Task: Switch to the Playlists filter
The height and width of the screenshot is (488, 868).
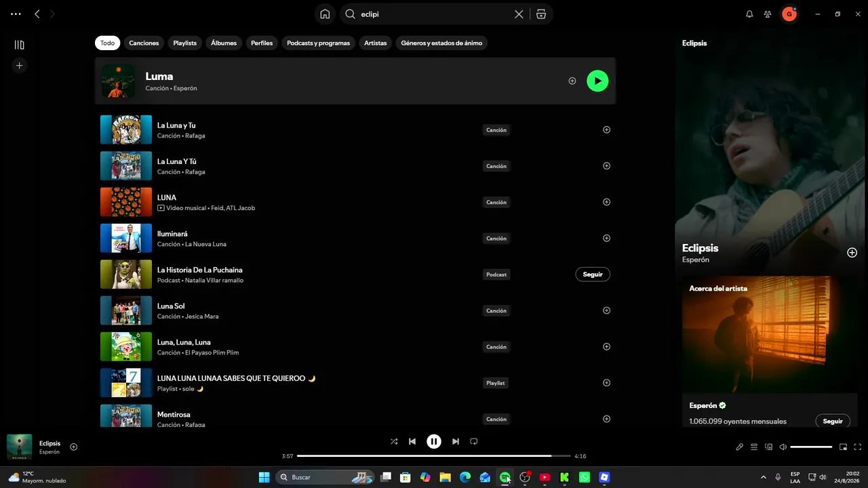Action: point(184,43)
